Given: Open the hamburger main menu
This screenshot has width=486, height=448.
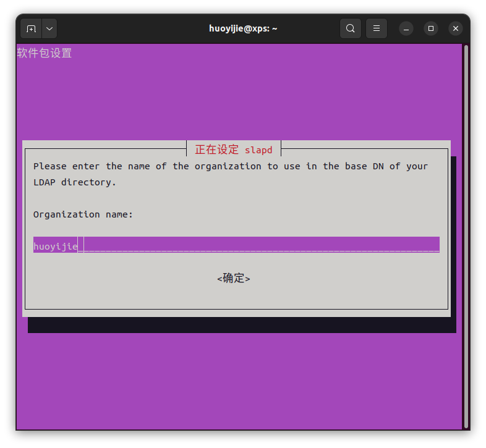Looking at the screenshot, I should coord(377,28).
